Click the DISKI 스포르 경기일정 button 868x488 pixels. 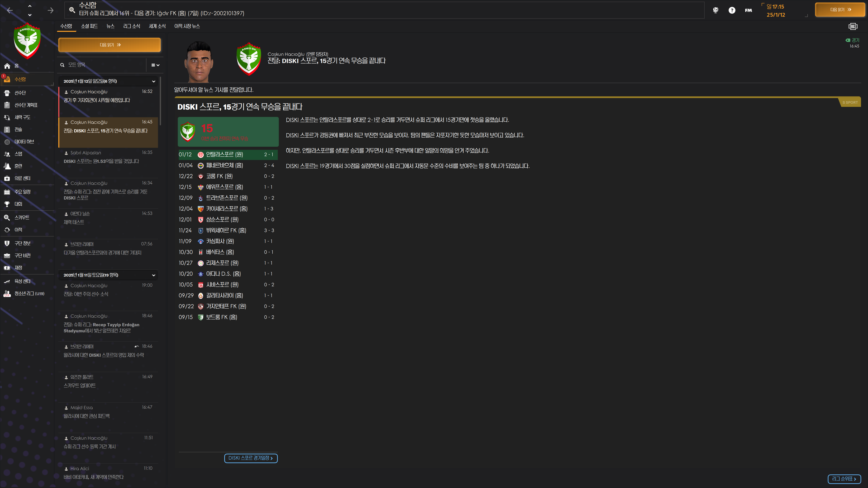coord(251,458)
